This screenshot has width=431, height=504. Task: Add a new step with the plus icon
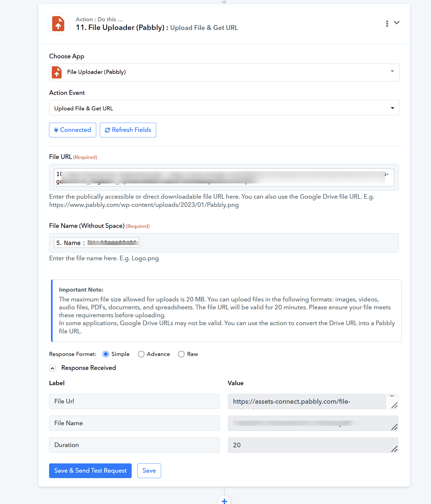click(x=224, y=501)
